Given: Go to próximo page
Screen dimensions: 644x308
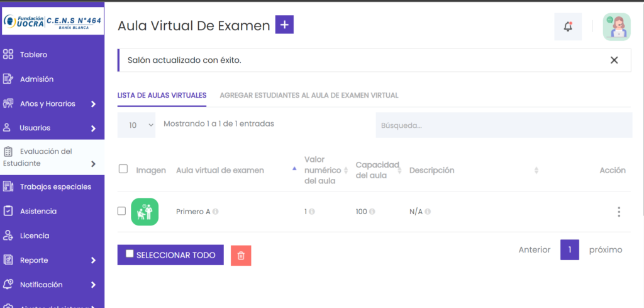Looking at the screenshot, I should click(x=606, y=249).
